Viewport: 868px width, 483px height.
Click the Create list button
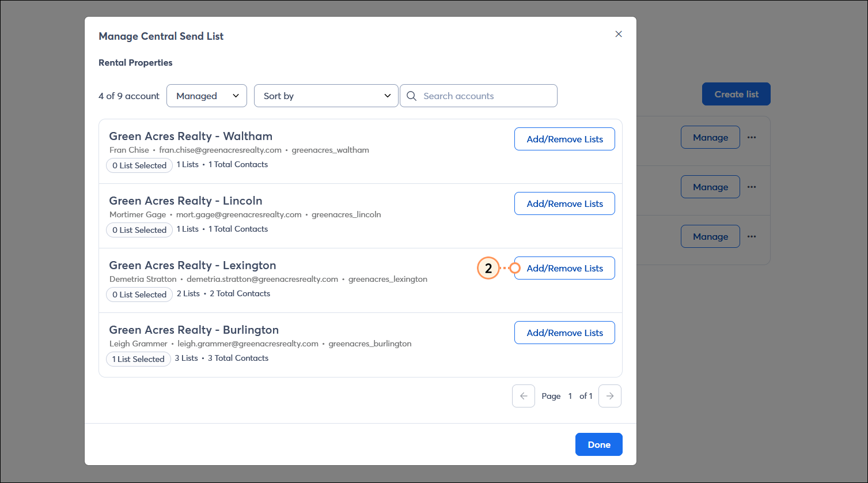[736, 94]
